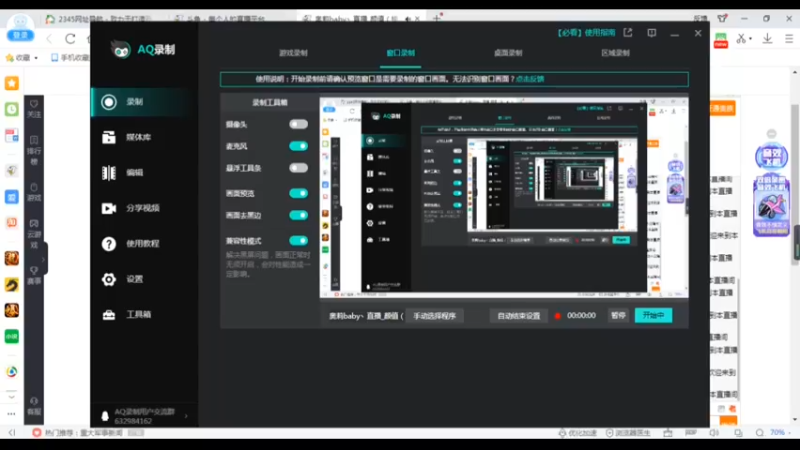Click the browser download icon
Viewport: 800px width, 450px height.
(x=767, y=39)
